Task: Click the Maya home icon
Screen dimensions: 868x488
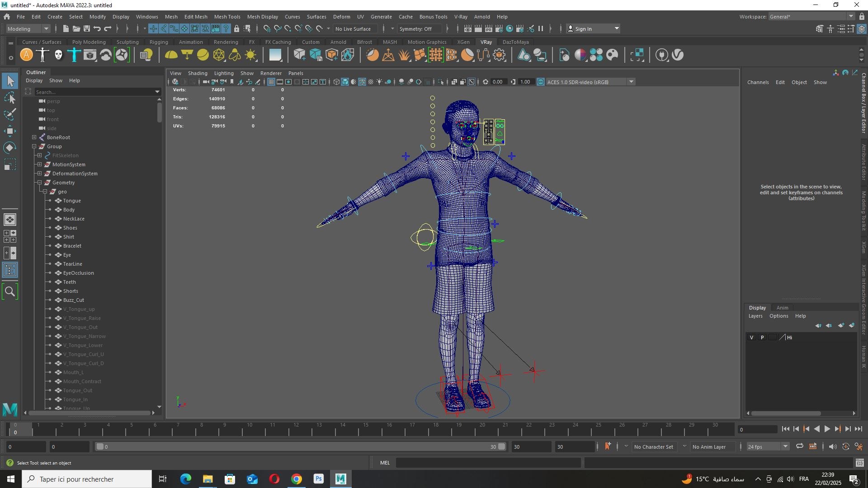Action: click(x=7, y=17)
